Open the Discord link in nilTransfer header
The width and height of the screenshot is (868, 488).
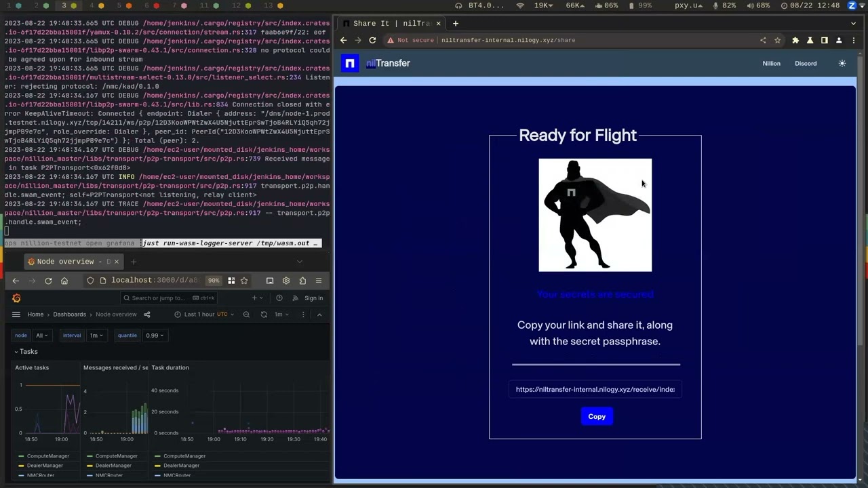(806, 63)
